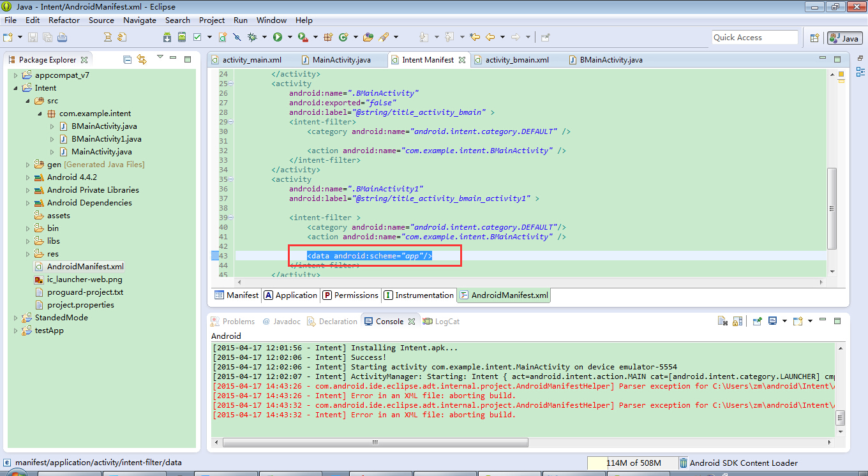
Task: Click the Open Console icon
Action: pyautogui.click(x=798, y=321)
